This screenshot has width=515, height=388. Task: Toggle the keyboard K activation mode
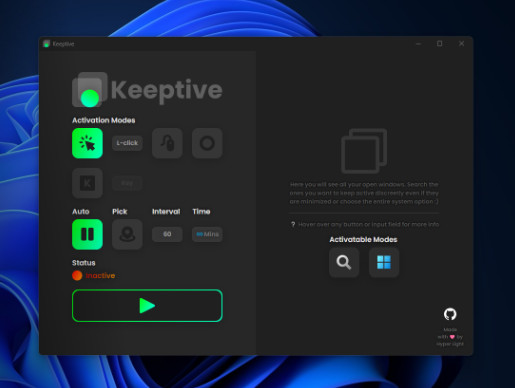(x=87, y=183)
